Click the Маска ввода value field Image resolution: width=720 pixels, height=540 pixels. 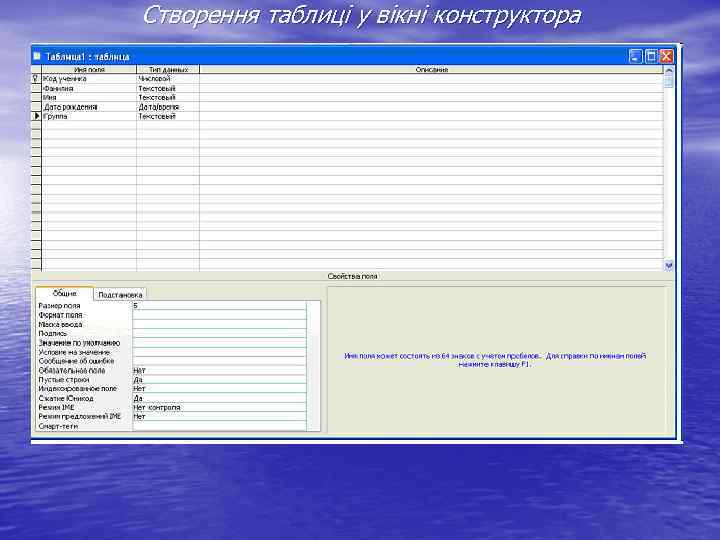click(x=219, y=324)
